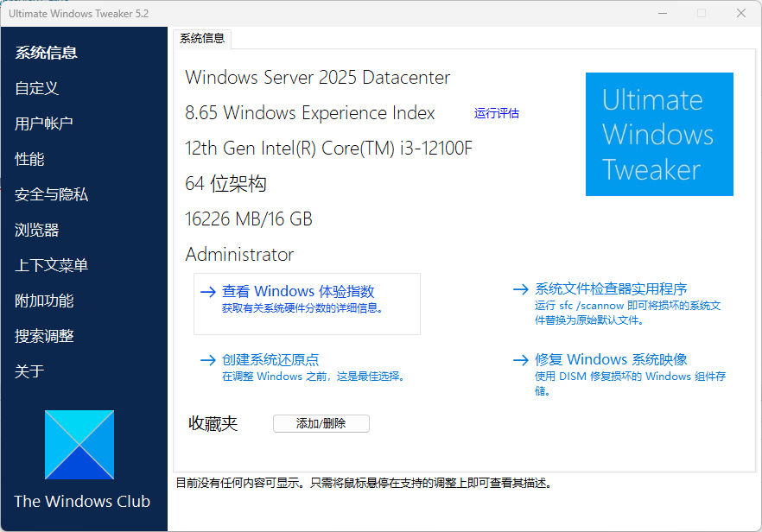Click the 使用 DISM 修复损坏的 description text
Screen dimensions: 762x532
tap(631, 383)
